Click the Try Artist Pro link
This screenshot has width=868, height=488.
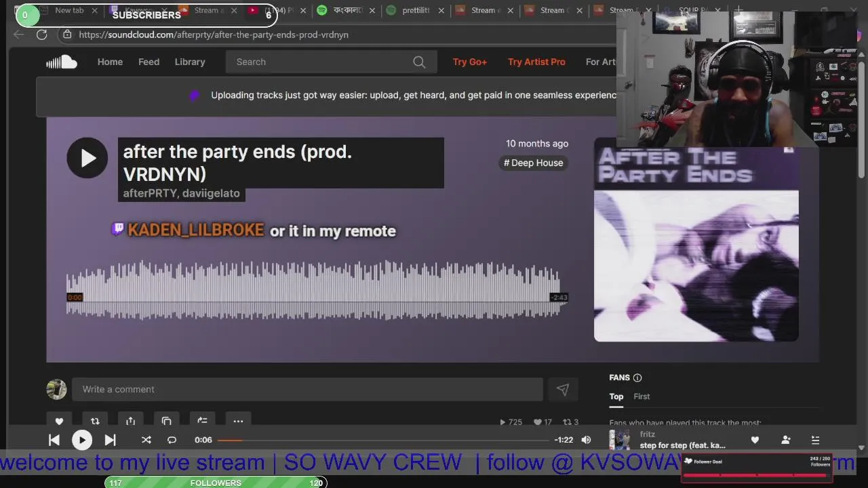point(536,62)
